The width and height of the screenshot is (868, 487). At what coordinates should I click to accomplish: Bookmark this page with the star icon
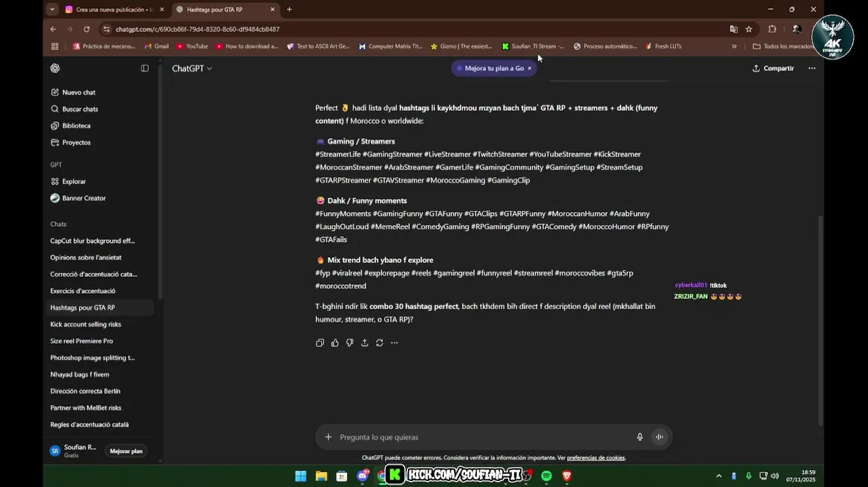(749, 29)
